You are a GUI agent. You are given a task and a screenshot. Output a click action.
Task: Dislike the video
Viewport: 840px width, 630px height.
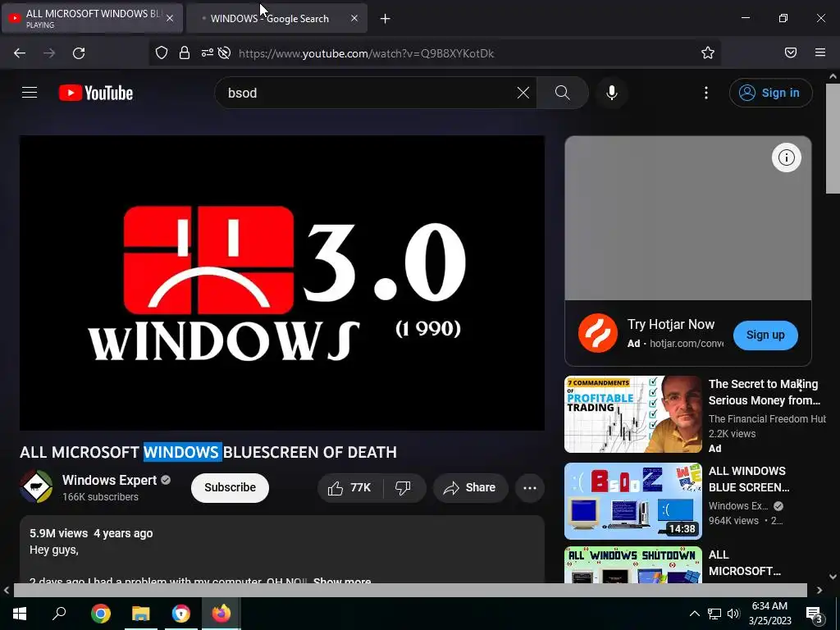[404, 487]
